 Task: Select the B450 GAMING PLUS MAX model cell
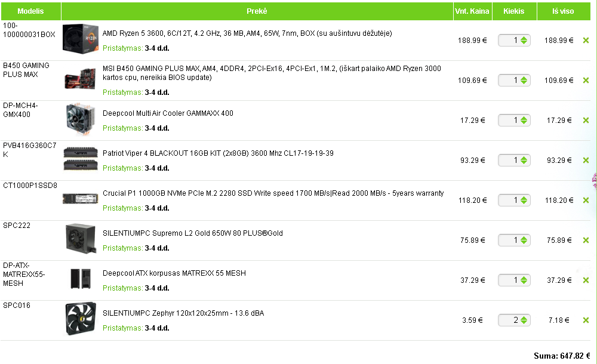click(x=26, y=70)
